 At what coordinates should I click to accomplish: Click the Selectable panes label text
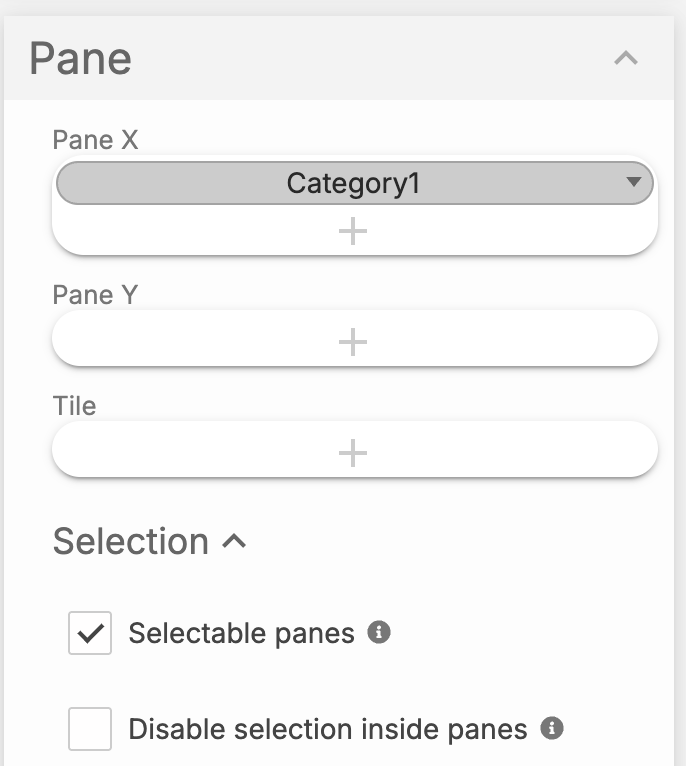tap(242, 633)
